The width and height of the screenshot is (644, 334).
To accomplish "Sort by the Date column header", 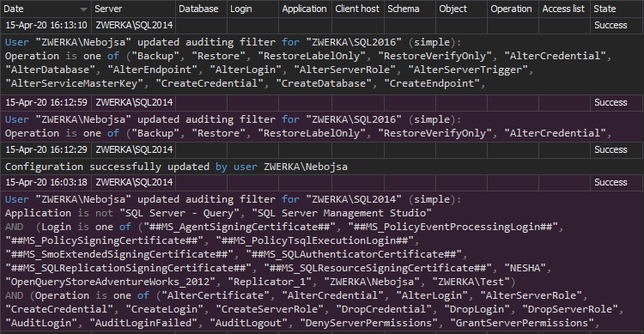I will tap(46, 9).
